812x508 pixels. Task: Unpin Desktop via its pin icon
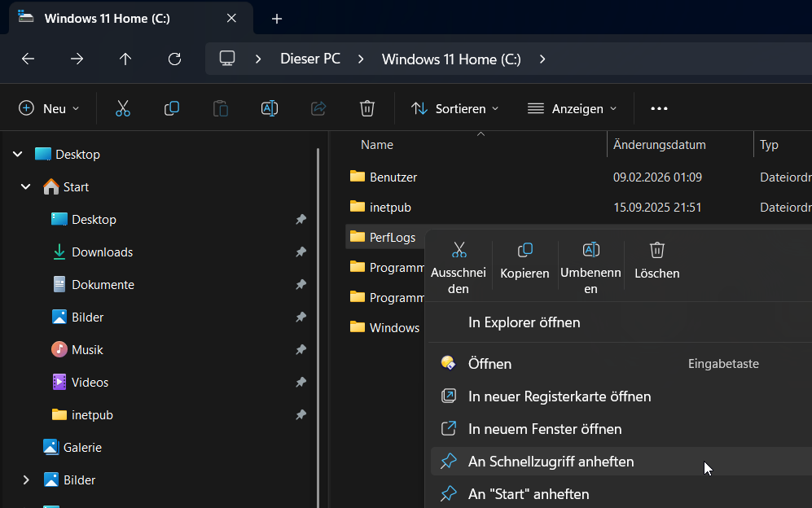tap(301, 220)
